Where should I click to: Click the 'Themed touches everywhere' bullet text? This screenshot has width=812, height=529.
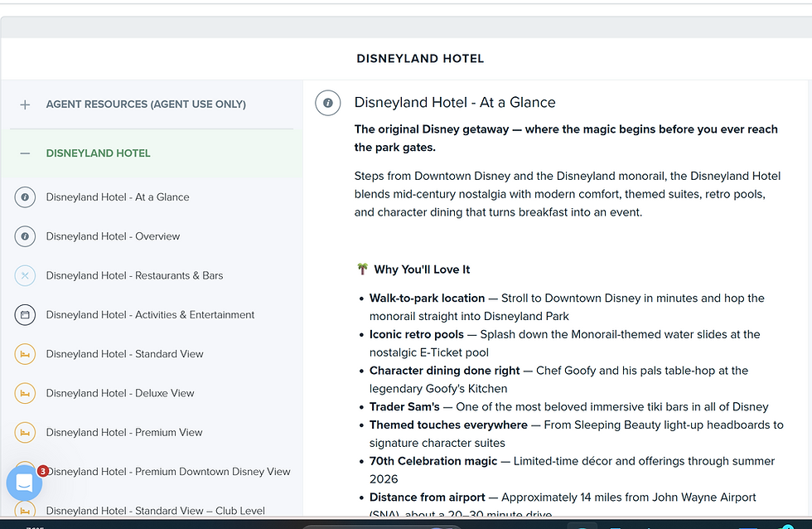click(x=448, y=425)
